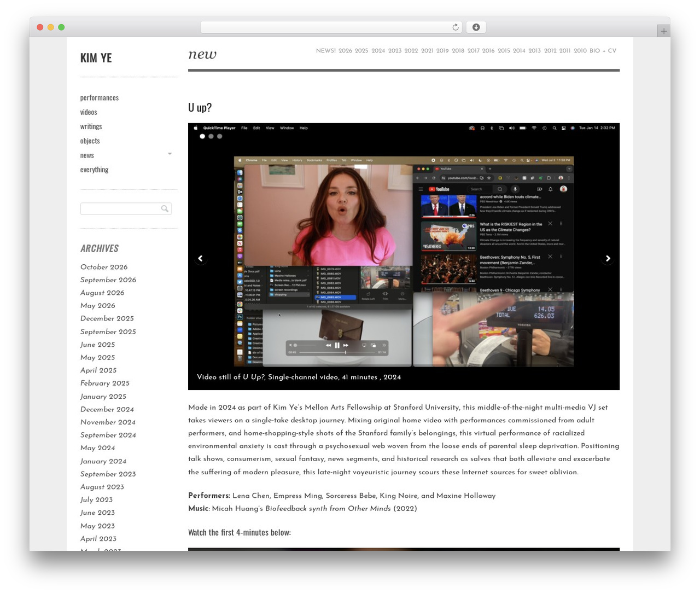Image resolution: width=700 pixels, height=593 pixels.
Task: Open 2024 in top navigation
Action: tap(378, 51)
